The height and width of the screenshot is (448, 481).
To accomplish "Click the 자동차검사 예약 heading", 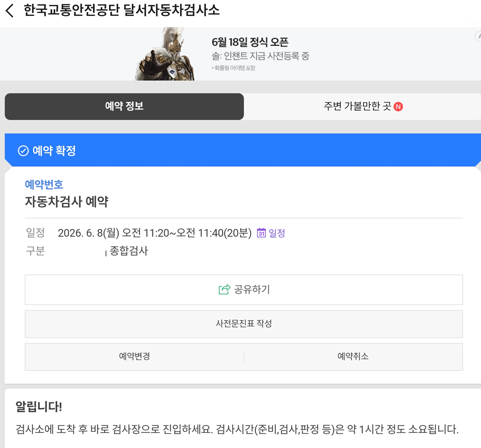I will pos(67,202).
